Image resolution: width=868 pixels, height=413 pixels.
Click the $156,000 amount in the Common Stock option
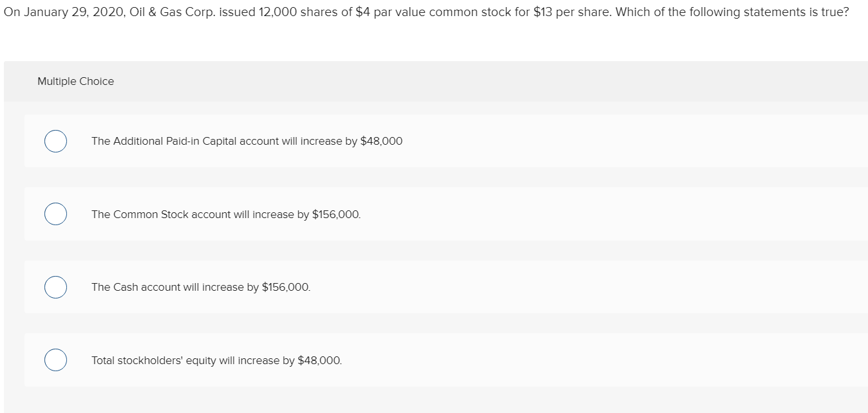click(336, 214)
